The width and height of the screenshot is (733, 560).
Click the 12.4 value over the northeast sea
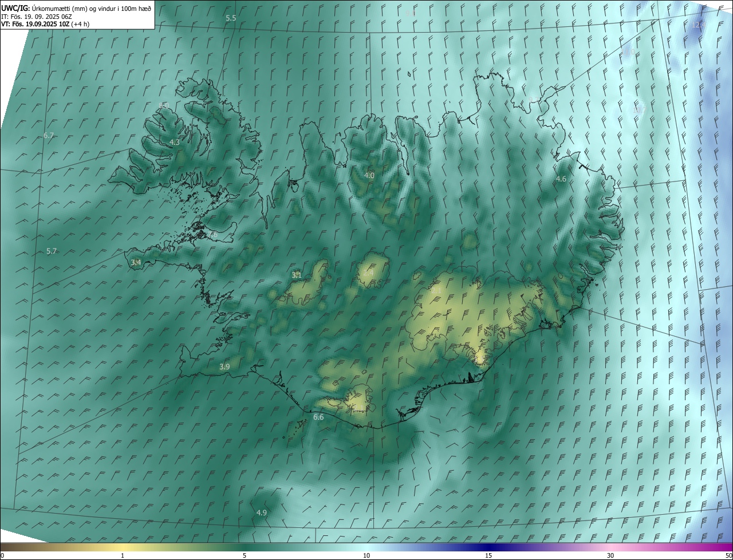(x=698, y=25)
